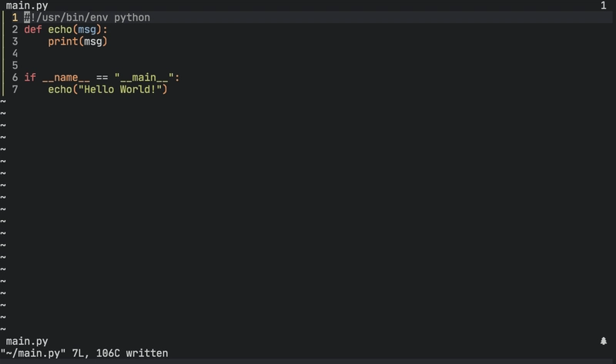This screenshot has height=364, width=616.
Task: Click the "if" keyword on line 6
Action: [30, 78]
